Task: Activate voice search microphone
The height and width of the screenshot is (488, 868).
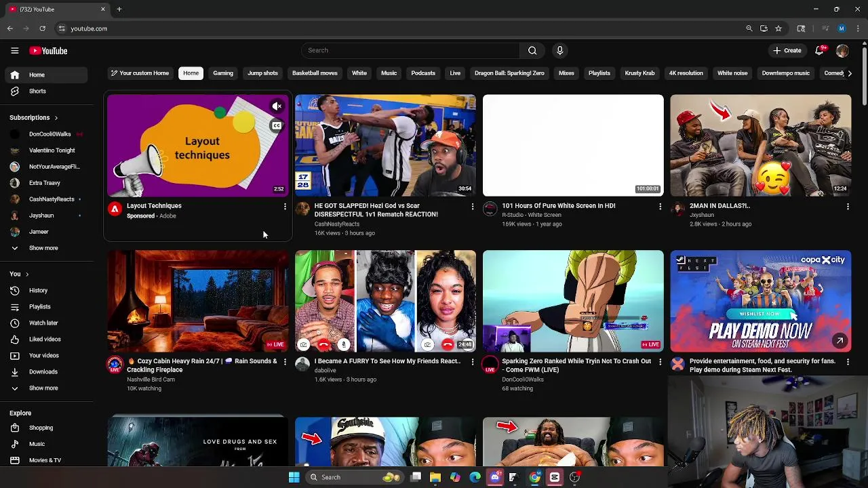Action: 559,50
